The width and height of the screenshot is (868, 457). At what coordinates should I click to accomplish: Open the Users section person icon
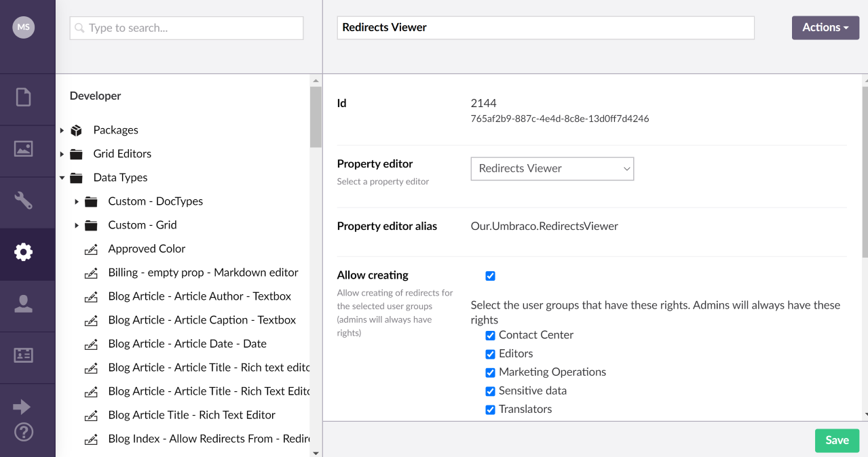tap(24, 304)
